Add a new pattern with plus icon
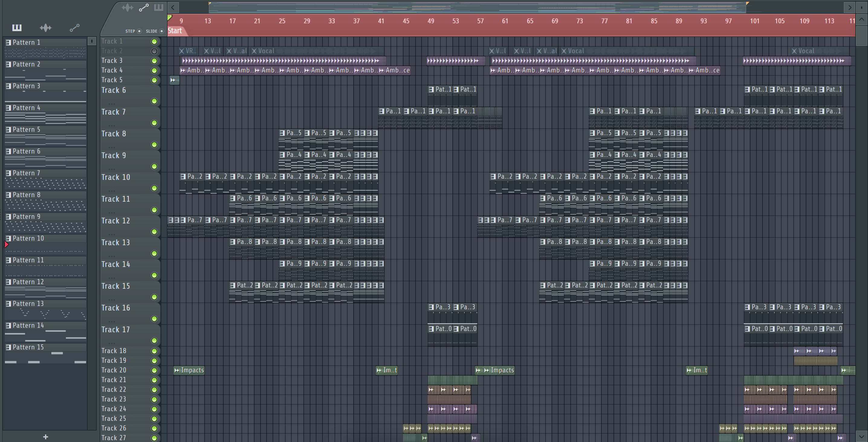Screen dimensions: 868x442 click(x=46, y=437)
